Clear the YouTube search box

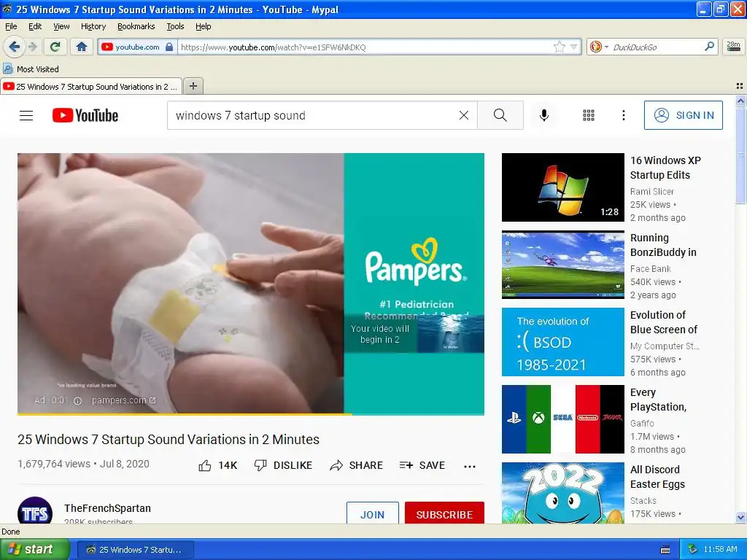(463, 115)
